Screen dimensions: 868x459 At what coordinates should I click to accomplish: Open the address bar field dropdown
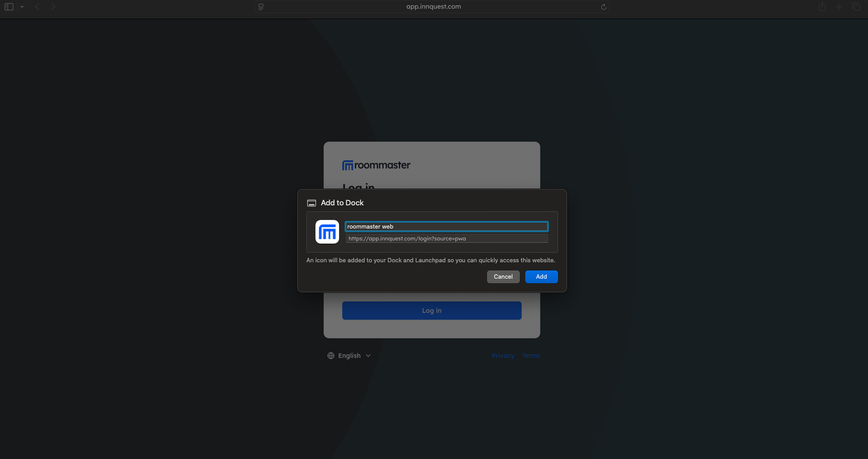tap(22, 6)
